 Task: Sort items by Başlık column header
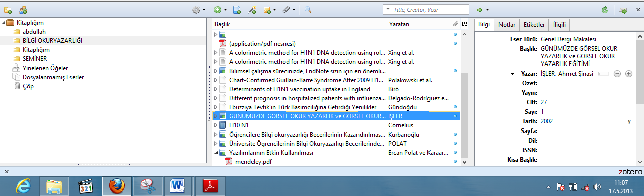pos(300,24)
